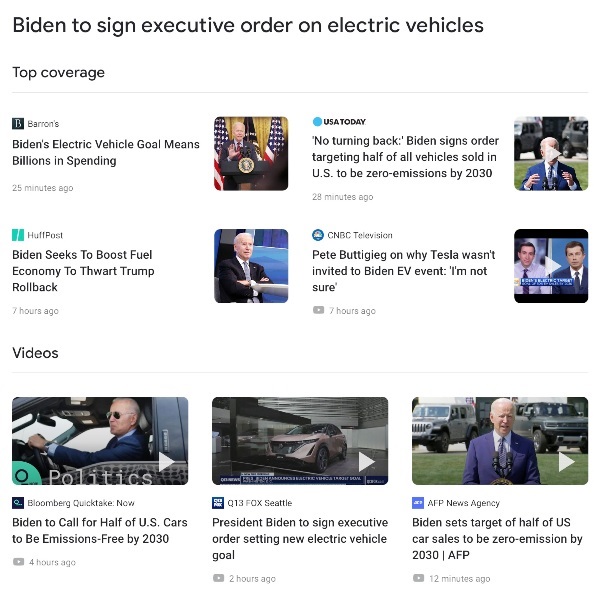Open USA TODAY 'No turning back' article
600x604 pixels.
point(405,157)
